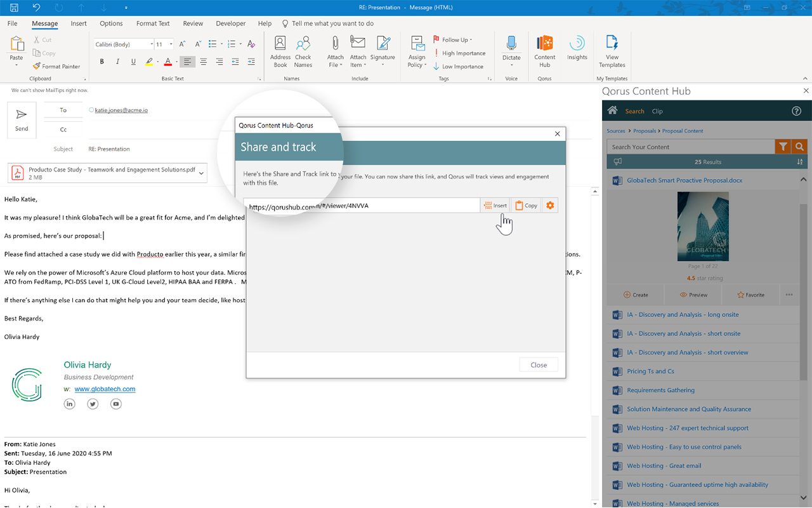Collapse the GlobaTech proposal preview chevron

(803, 180)
